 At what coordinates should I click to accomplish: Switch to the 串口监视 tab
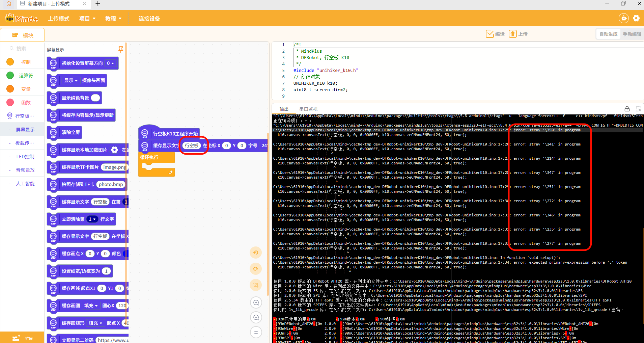[308, 109]
